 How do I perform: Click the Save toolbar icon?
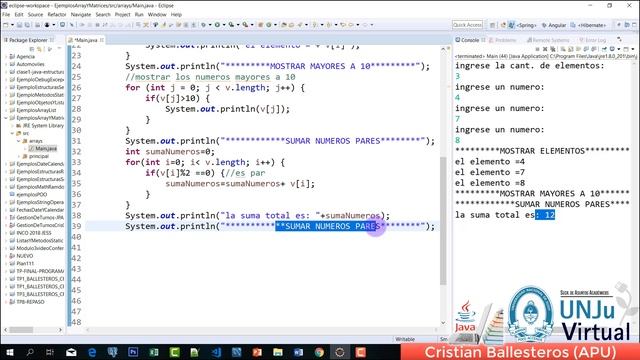(20, 25)
